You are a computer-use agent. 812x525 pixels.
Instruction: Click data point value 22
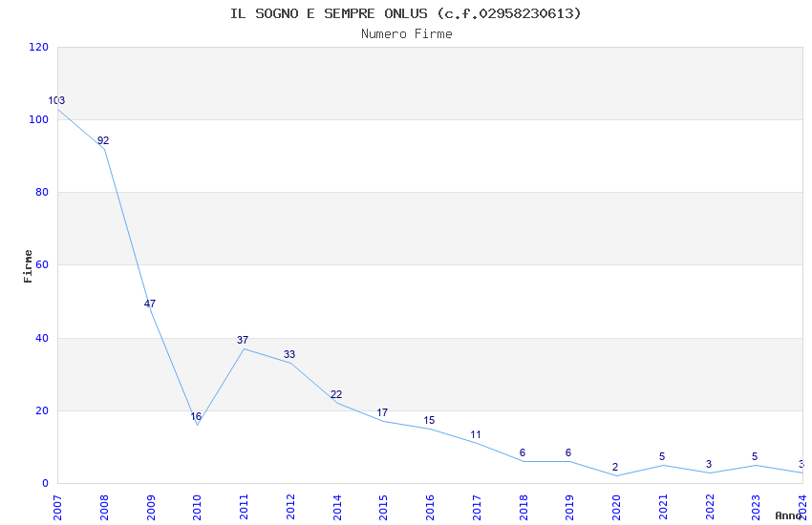[x=336, y=394]
